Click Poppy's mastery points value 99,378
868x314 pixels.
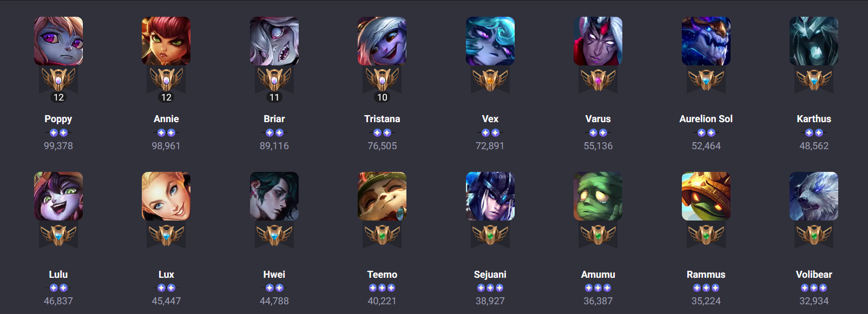[58, 146]
